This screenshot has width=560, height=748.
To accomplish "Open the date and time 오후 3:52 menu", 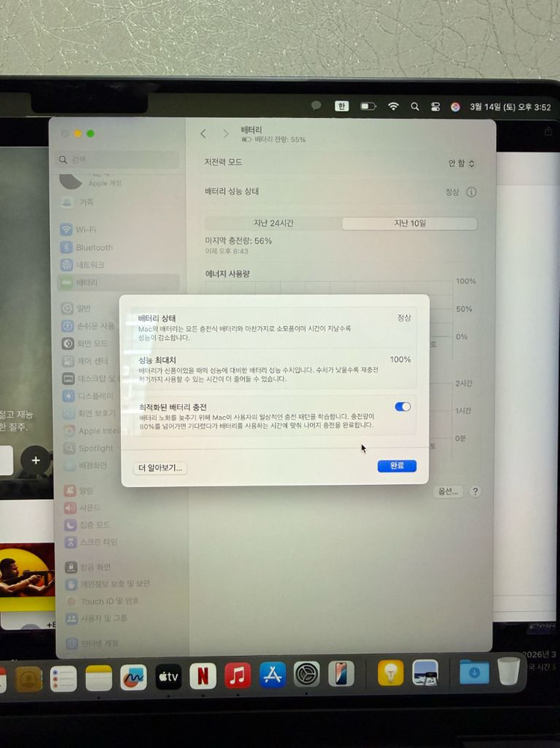I will click(511, 108).
